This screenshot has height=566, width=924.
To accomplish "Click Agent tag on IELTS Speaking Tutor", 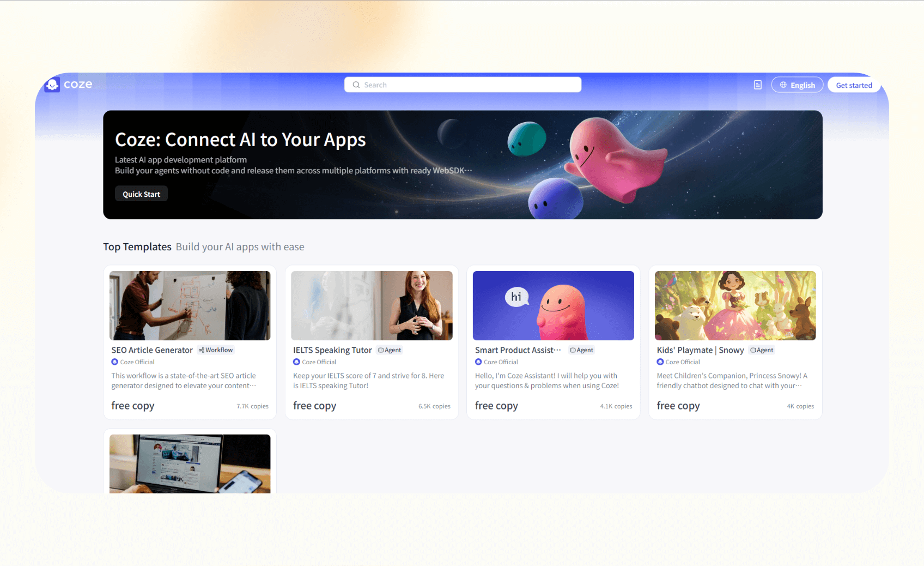I will tap(390, 350).
